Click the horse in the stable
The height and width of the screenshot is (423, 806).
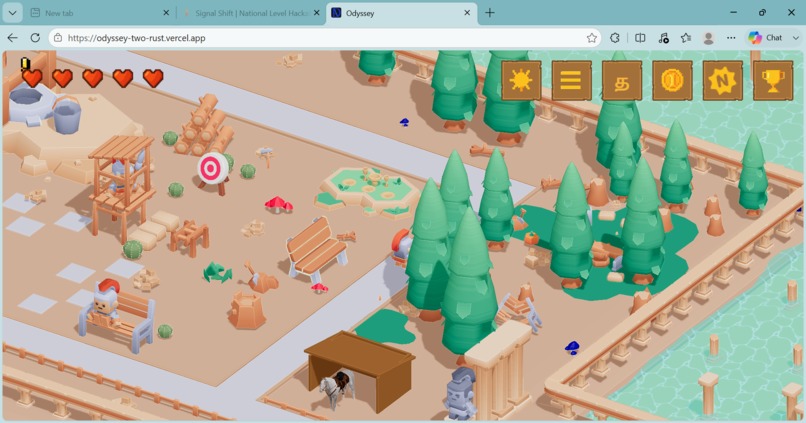[337, 391]
